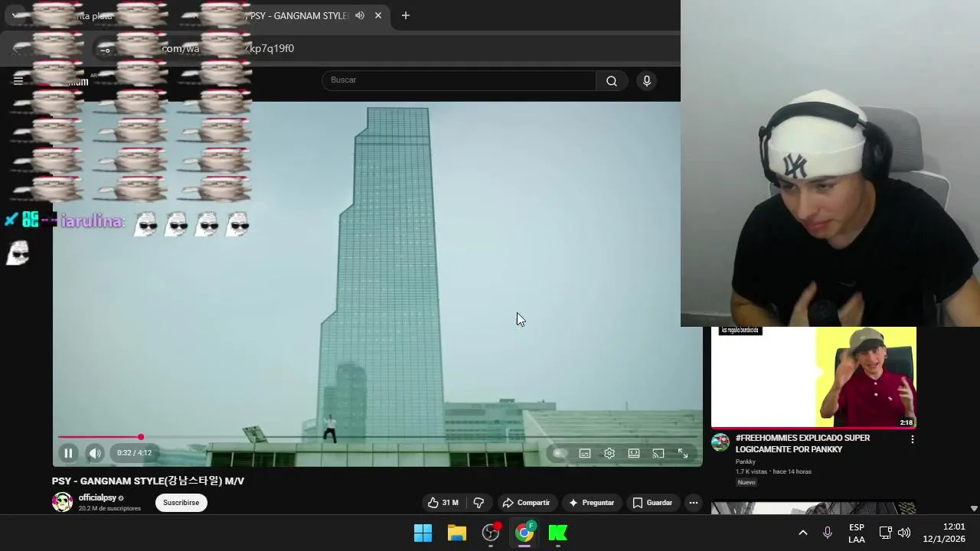Click the Preguntar button

(x=591, y=503)
